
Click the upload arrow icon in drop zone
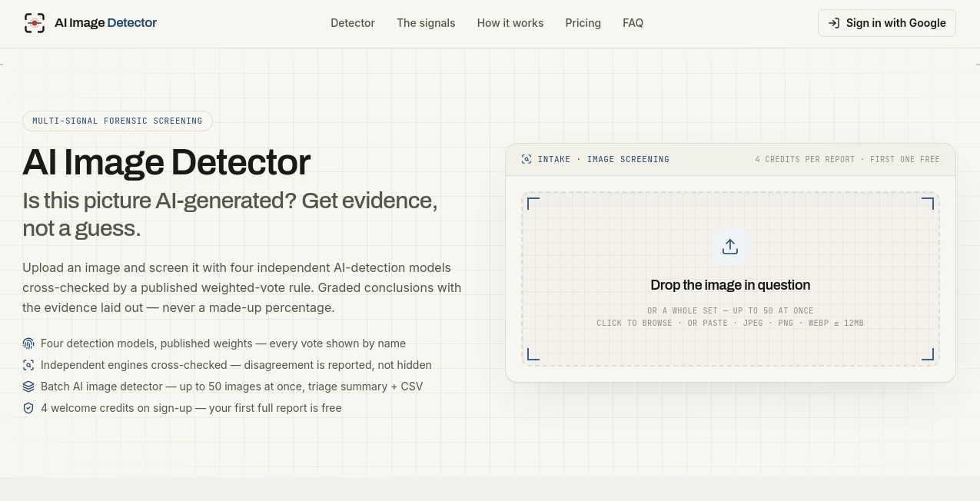click(x=730, y=247)
